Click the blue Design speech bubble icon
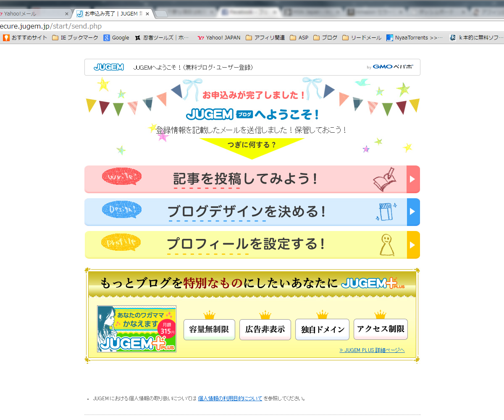 pos(122,210)
